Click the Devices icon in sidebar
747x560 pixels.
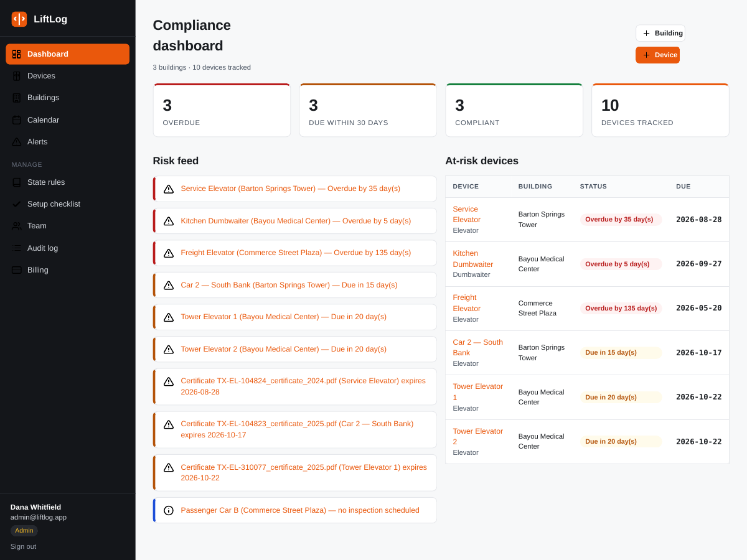click(x=17, y=76)
